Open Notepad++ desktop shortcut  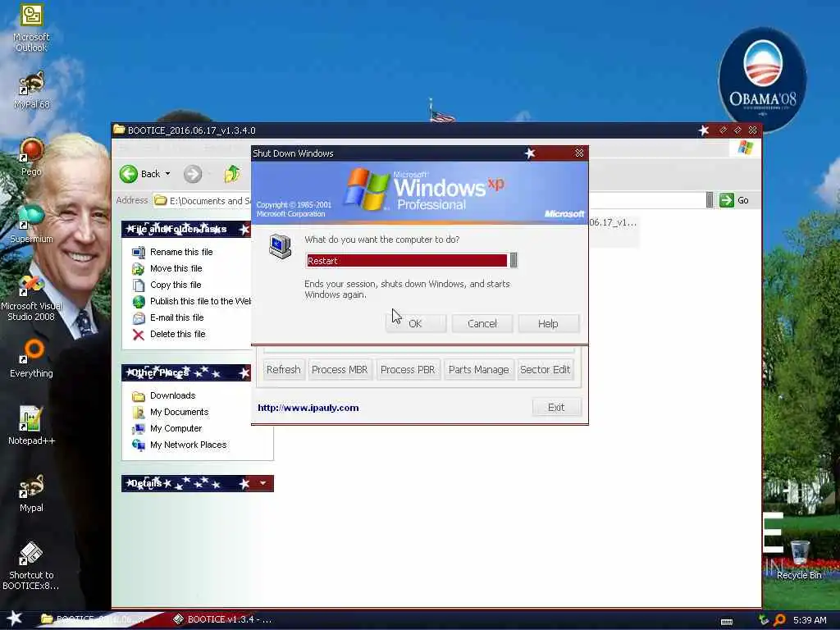pos(31,426)
